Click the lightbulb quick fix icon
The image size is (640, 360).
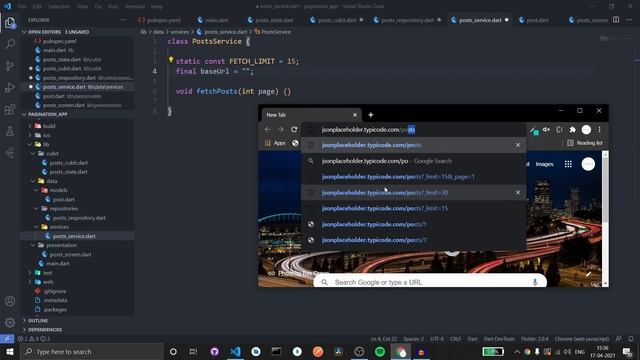171,60
